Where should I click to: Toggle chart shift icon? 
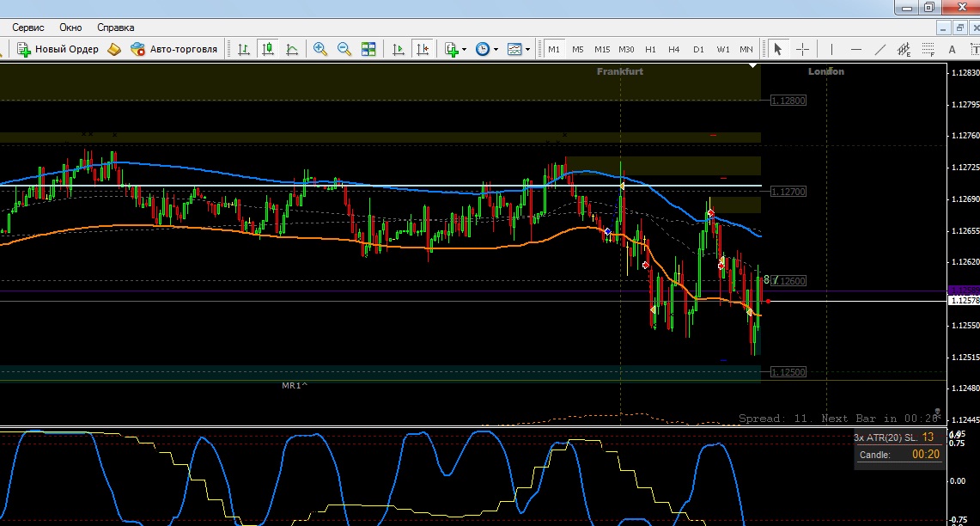tap(423, 49)
